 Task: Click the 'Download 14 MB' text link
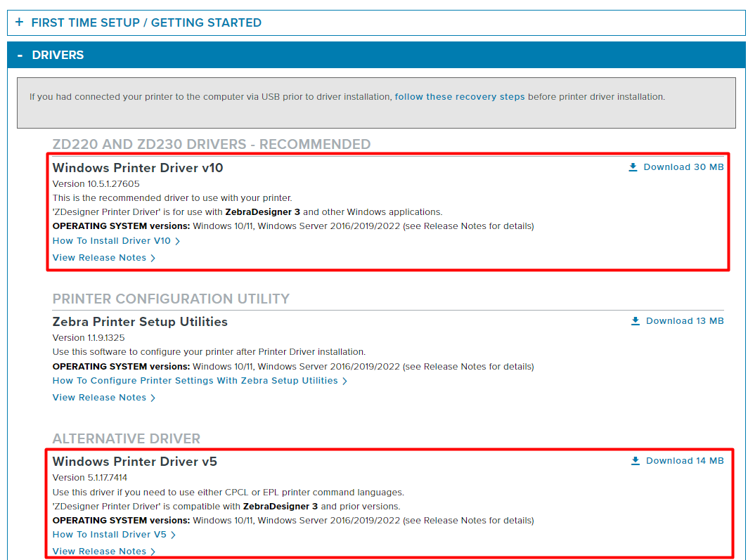pos(685,461)
